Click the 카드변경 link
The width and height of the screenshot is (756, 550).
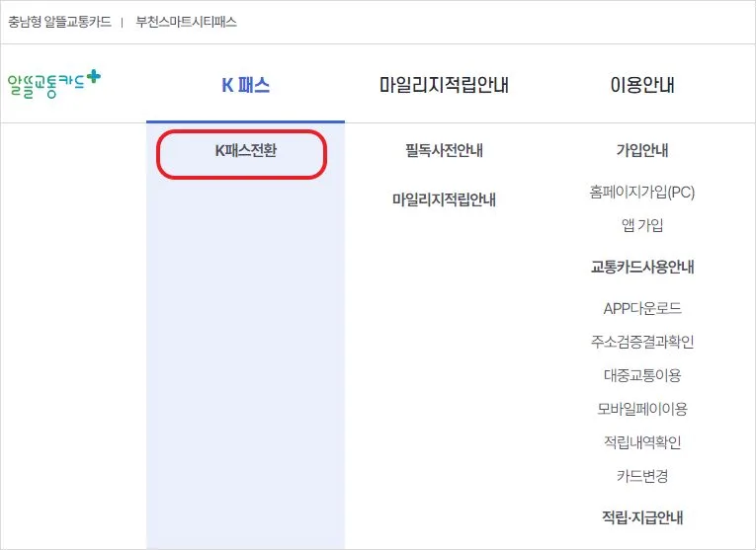point(641,476)
